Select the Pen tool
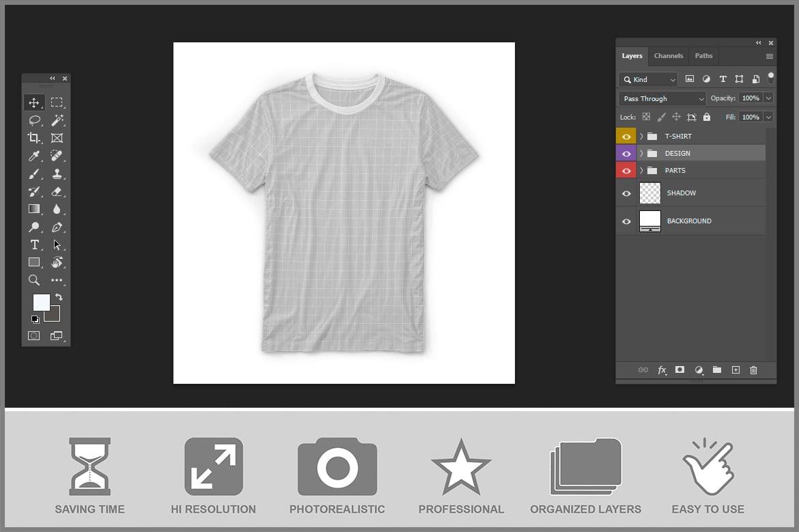The width and height of the screenshot is (799, 532). tap(57, 227)
